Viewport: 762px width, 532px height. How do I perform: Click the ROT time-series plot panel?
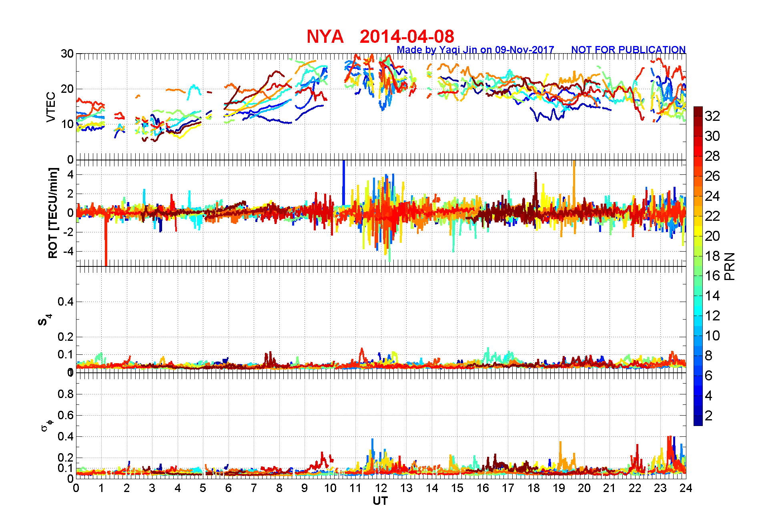pos(381,213)
